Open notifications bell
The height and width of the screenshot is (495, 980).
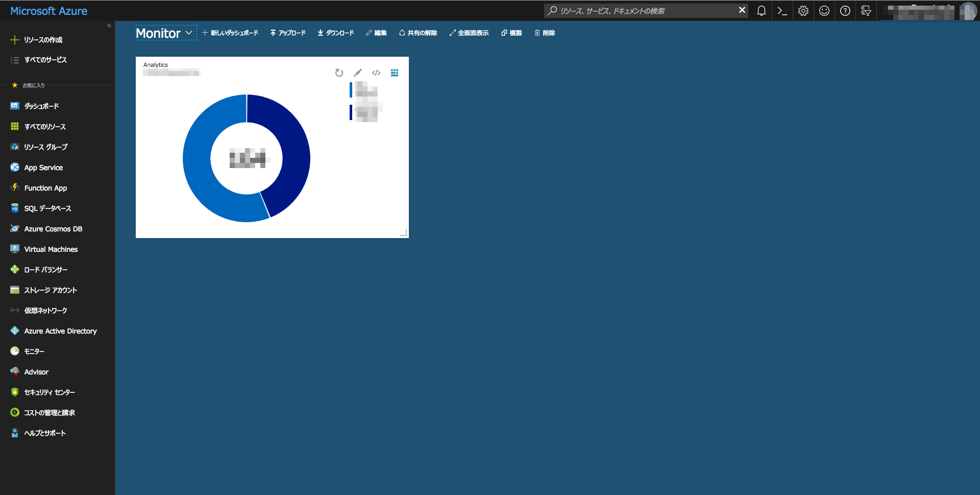point(761,11)
